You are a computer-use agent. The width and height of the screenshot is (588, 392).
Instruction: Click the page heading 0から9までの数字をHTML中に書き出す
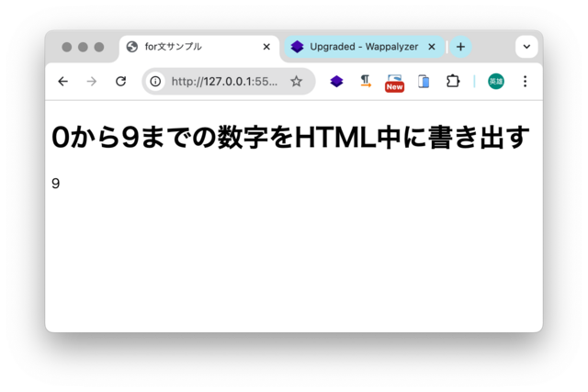pyautogui.click(x=290, y=137)
